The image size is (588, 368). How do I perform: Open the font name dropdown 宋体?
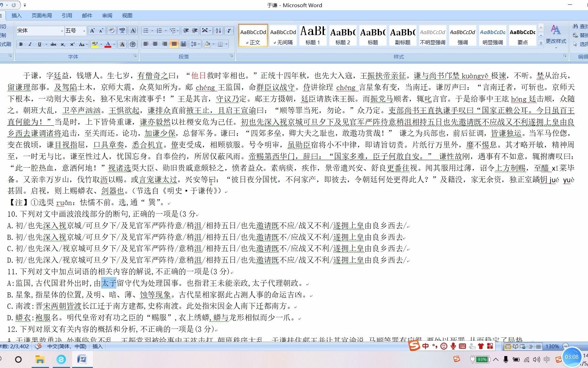click(x=62, y=31)
